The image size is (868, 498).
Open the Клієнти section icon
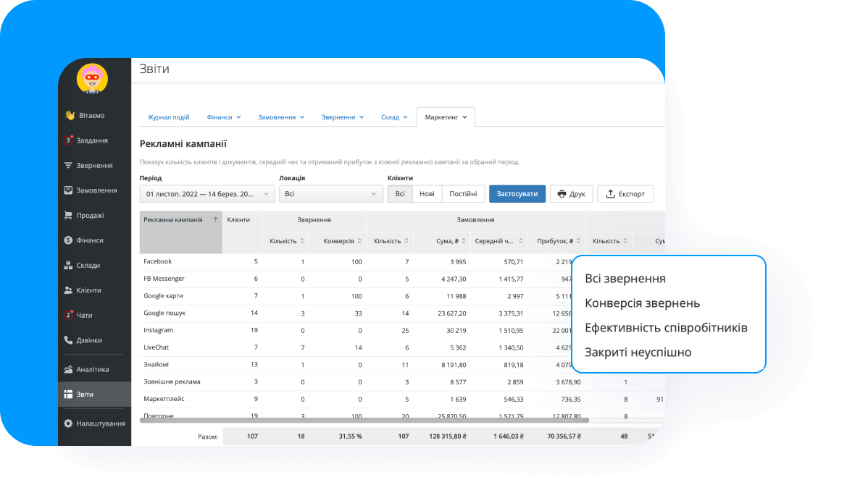[67, 290]
